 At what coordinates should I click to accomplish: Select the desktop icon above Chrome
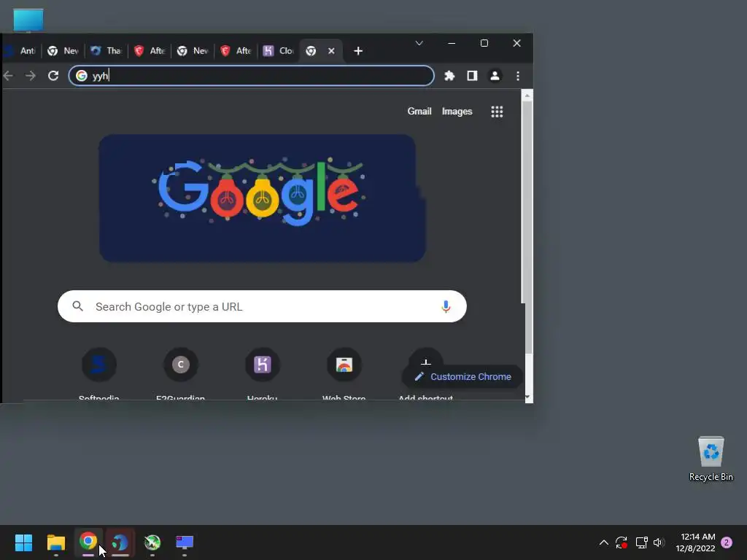[28, 20]
